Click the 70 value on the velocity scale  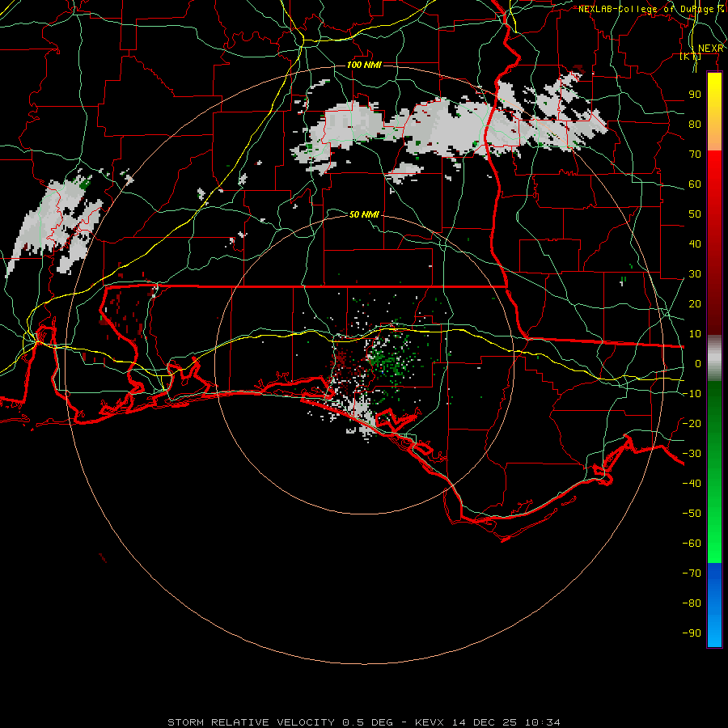[695, 154]
